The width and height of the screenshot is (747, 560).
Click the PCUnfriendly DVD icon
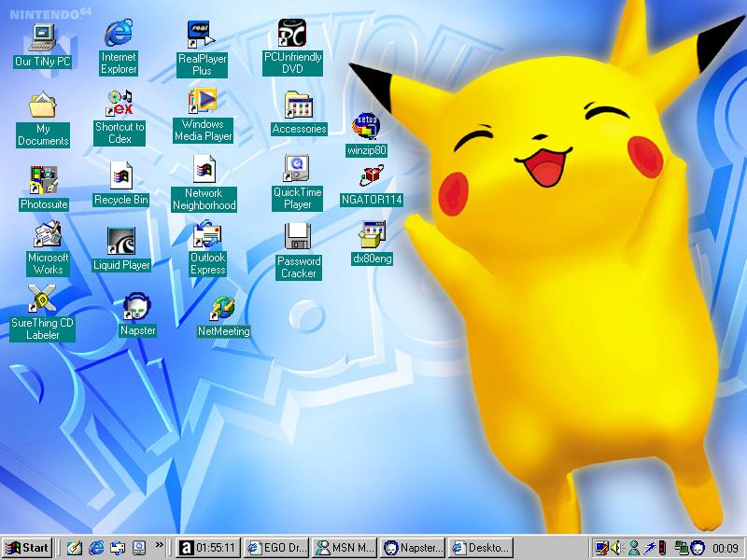coord(292,34)
